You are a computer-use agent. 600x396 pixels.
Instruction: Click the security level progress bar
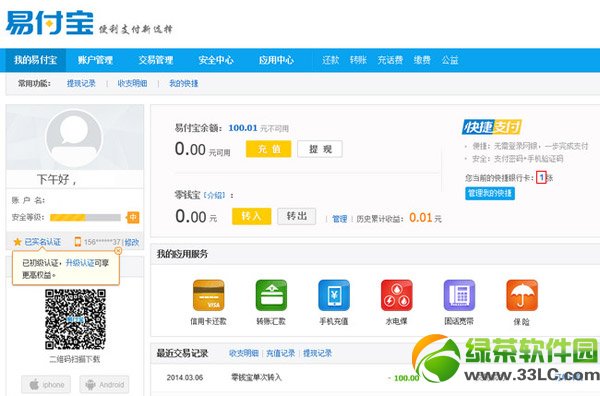[x=85, y=218]
